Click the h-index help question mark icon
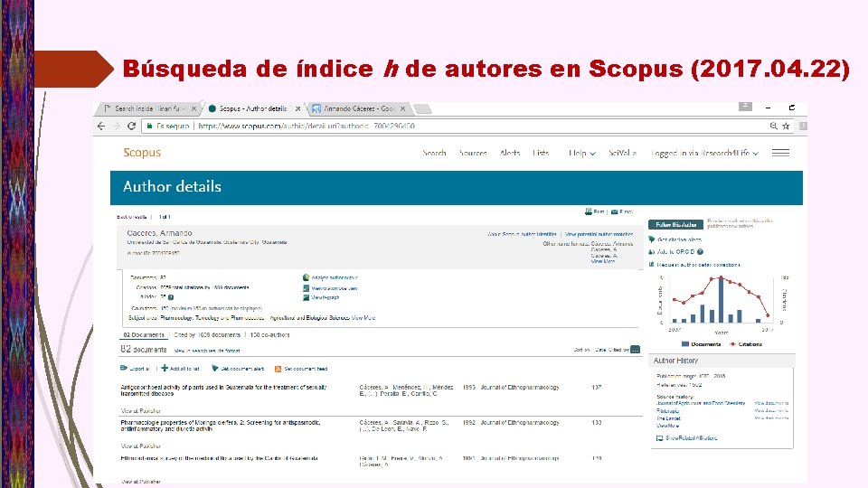The width and height of the screenshot is (868, 488). pos(171,297)
